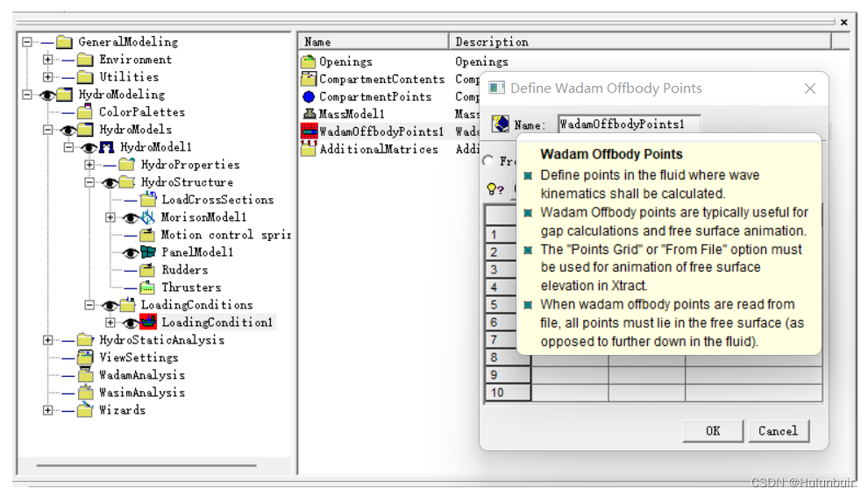Expand the HydroStaticAnalysis tree node
Screen dimensions: 868x496
pos(47,340)
